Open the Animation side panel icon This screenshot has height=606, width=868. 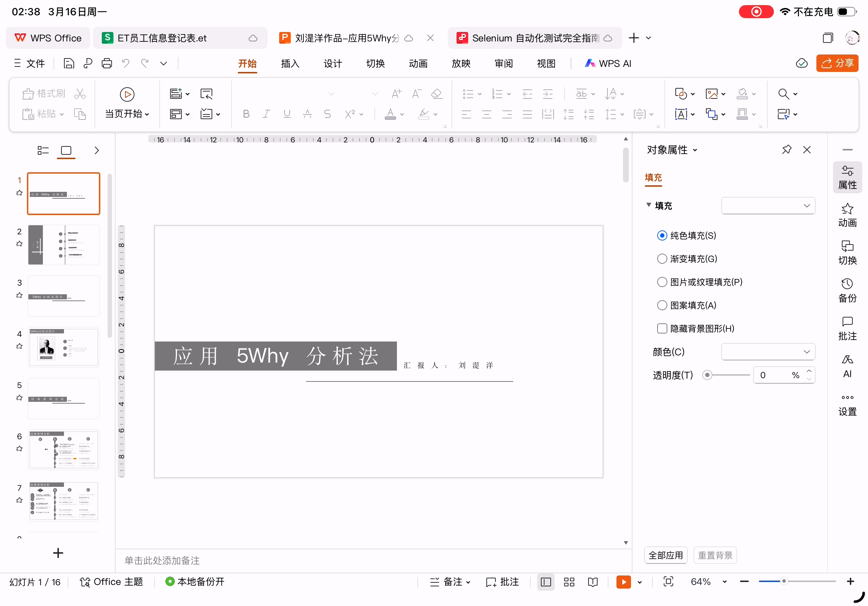tap(847, 215)
